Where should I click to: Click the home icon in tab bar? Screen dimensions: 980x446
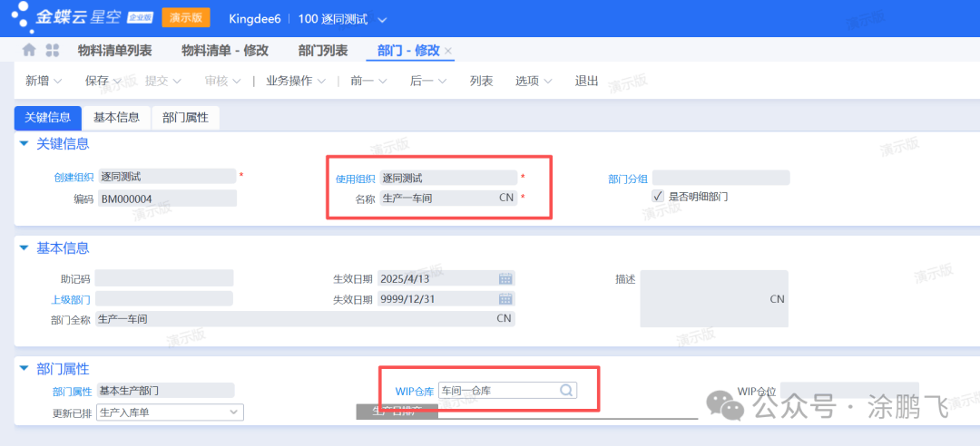(29, 50)
